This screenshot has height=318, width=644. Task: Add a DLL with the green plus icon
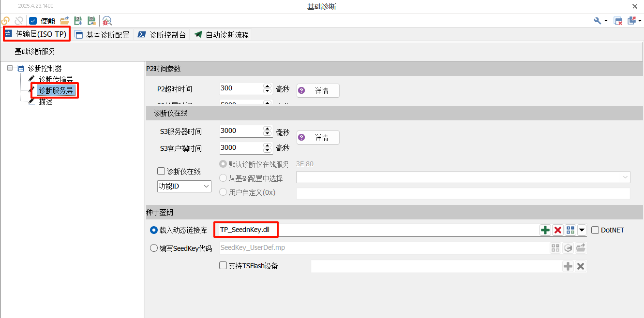(x=545, y=230)
